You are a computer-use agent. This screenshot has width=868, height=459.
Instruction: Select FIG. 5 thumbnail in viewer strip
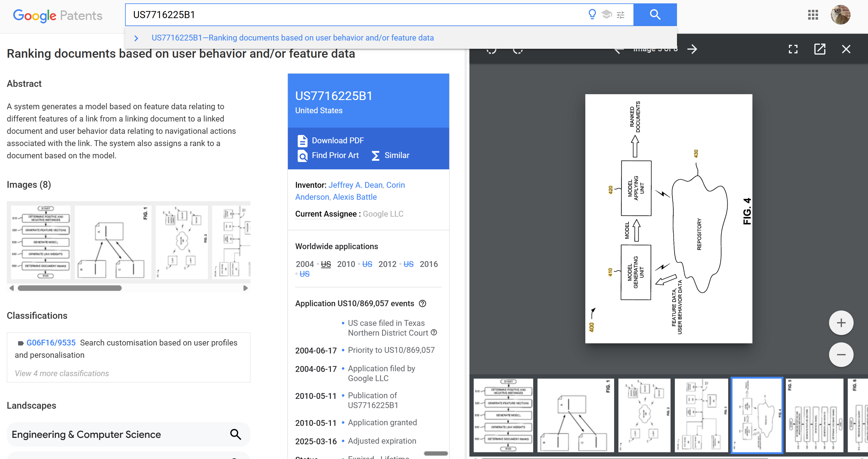coord(814,415)
